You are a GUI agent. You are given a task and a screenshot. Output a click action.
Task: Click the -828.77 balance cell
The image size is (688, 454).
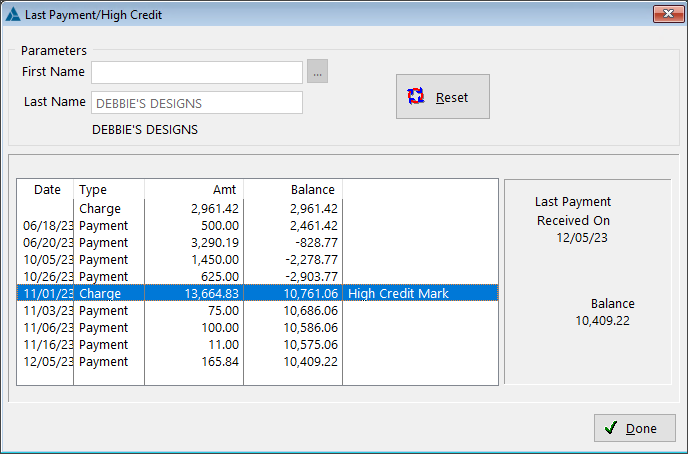click(318, 243)
